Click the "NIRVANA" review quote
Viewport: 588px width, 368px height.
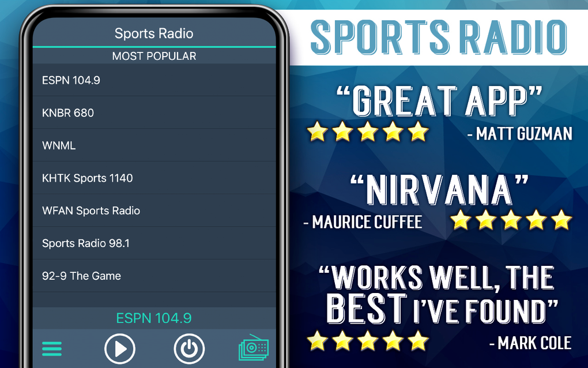click(x=439, y=189)
